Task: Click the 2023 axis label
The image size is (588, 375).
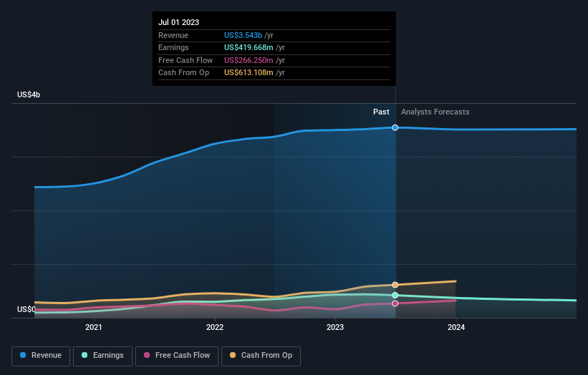Action: (x=335, y=327)
